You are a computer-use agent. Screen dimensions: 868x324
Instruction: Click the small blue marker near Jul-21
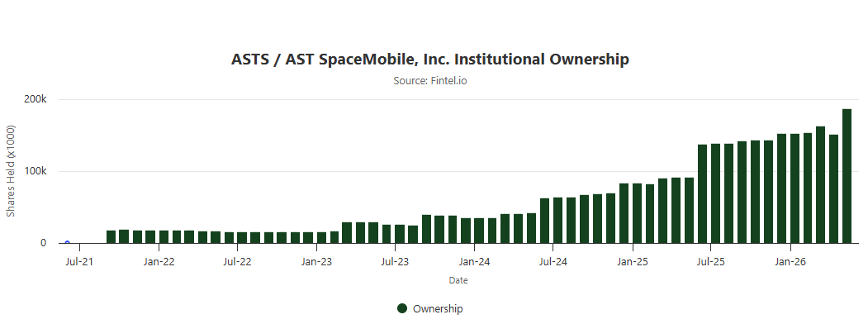(x=67, y=242)
